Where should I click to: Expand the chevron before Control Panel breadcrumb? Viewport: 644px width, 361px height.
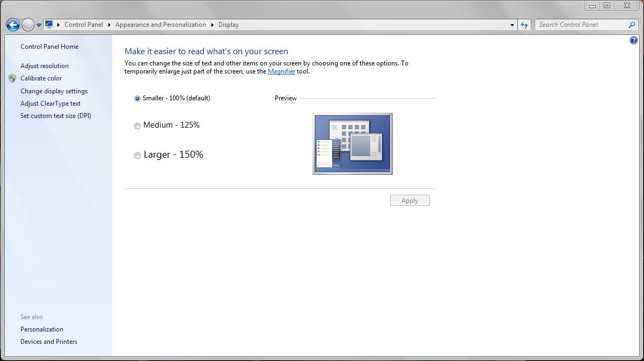(x=59, y=25)
